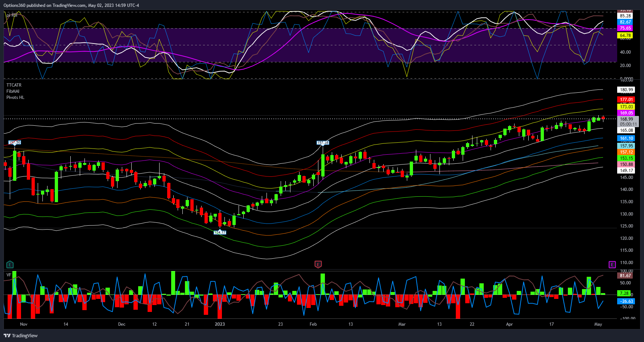
Task: Select the pi RSI indicator label
Action: [x=12, y=15]
